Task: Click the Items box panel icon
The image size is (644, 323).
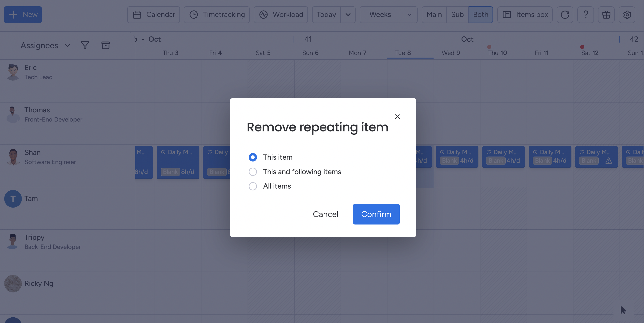Action: pyautogui.click(x=507, y=15)
